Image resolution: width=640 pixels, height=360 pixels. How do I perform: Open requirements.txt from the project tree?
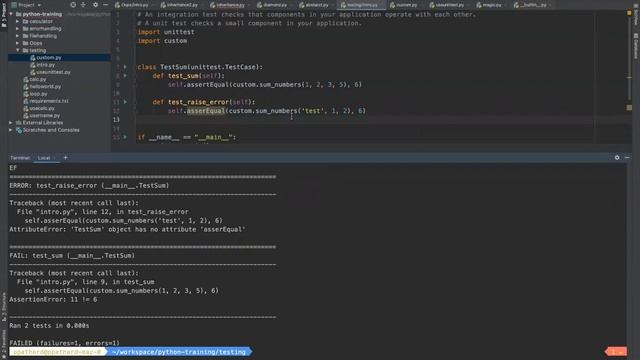point(49,101)
